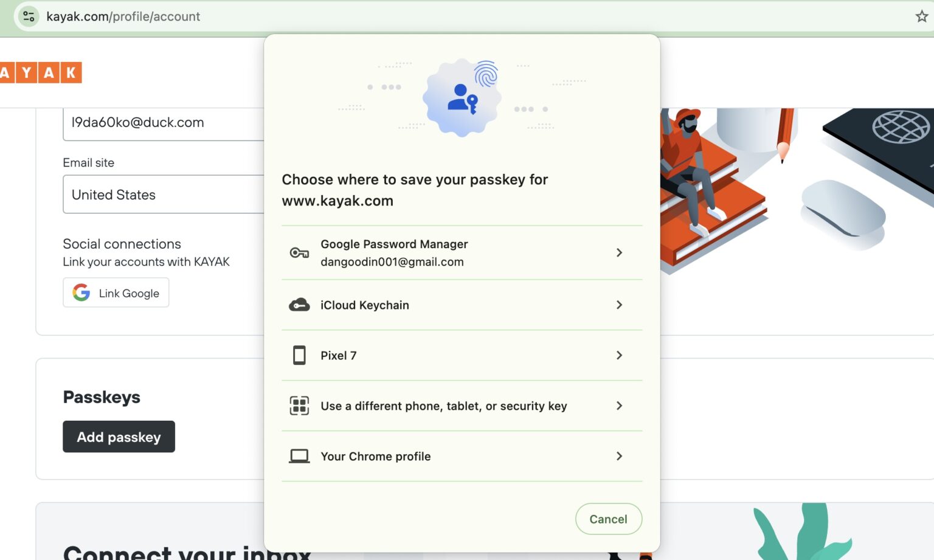This screenshot has height=560, width=934.
Task: Expand the iCloud Keychain option chevron
Action: [619, 305]
